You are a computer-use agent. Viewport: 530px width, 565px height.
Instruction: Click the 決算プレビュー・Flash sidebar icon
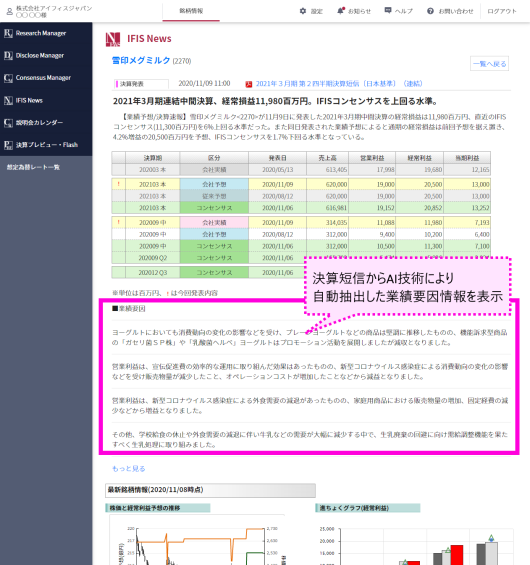pyautogui.click(x=8, y=145)
